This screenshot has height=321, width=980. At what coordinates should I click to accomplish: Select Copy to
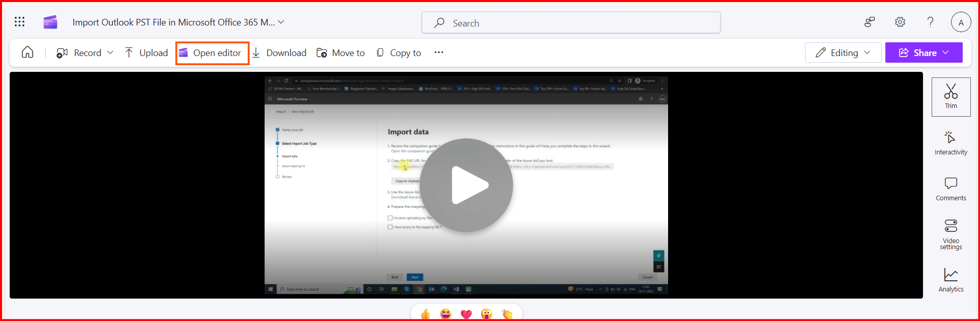[x=406, y=53]
